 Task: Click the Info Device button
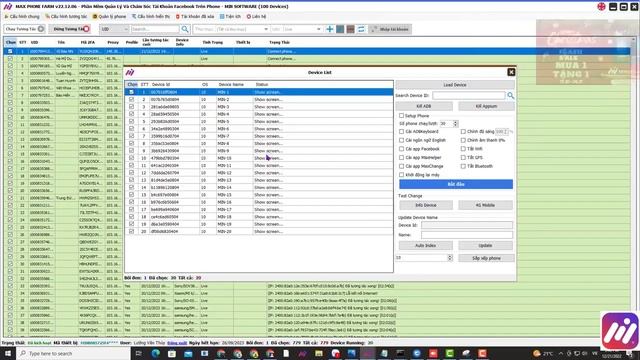(426, 205)
